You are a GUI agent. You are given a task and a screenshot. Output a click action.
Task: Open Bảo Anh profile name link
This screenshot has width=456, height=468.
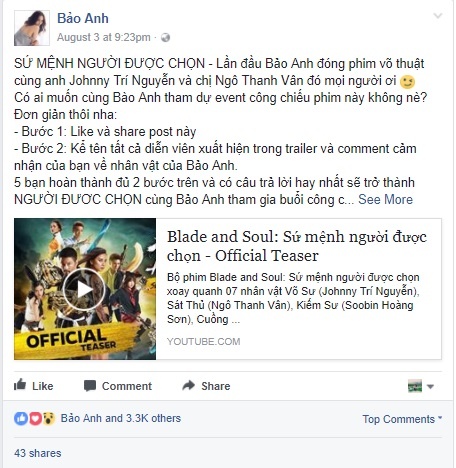pyautogui.click(x=83, y=18)
